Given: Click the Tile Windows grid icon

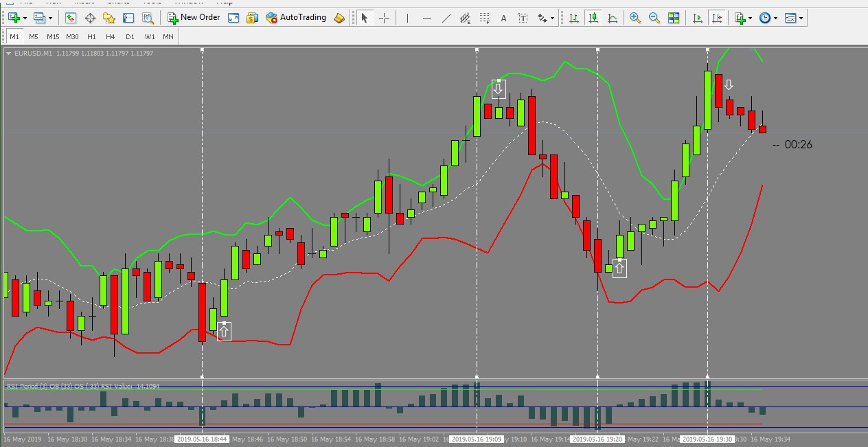Looking at the screenshot, I should 674,18.
